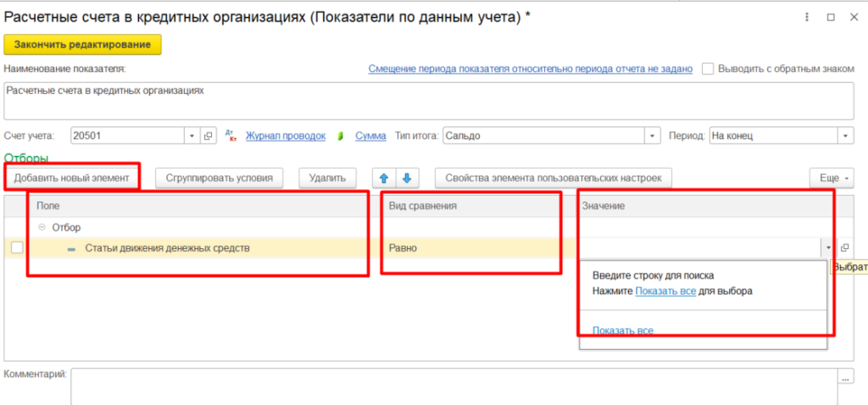Open the Еще menu
The height and width of the screenshot is (405, 868).
[829, 178]
